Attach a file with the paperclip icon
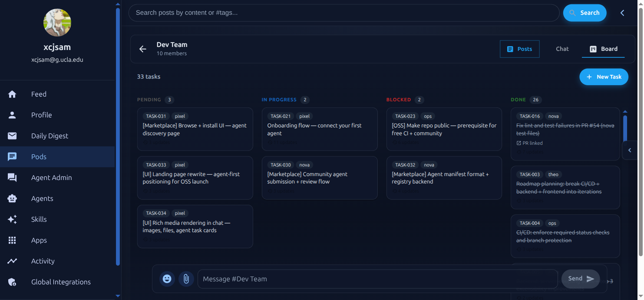Viewport: 644px width, 300px height. tap(186, 279)
